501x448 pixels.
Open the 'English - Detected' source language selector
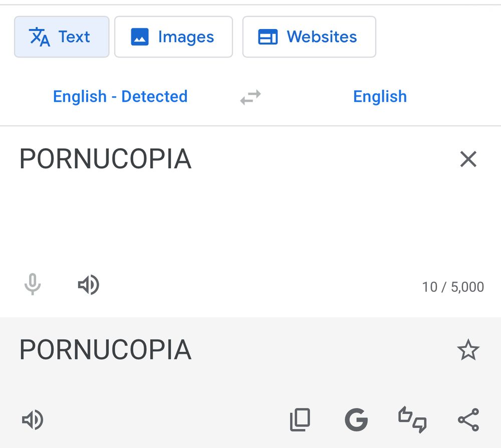(x=120, y=96)
